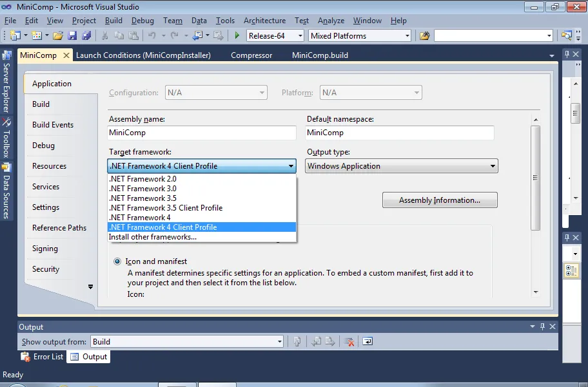The width and height of the screenshot is (588, 387).
Task: Clear all output with red X icon
Action: [349, 341]
